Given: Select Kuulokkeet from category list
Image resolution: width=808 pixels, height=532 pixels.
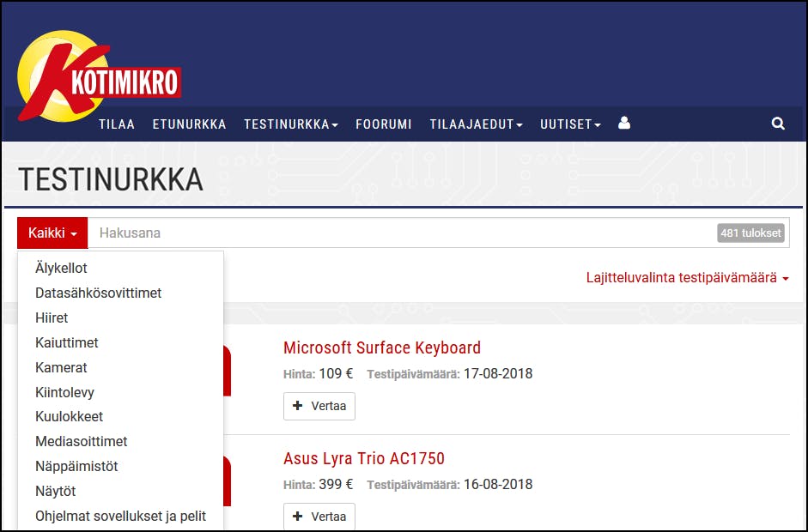Looking at the screenshot, I should (69, 417).
